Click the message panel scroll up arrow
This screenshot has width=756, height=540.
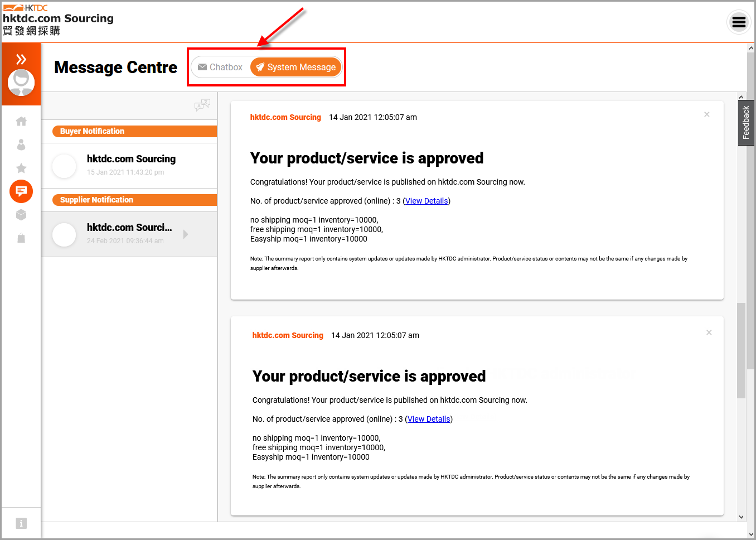pyautogui.click(x=741, y=97)
